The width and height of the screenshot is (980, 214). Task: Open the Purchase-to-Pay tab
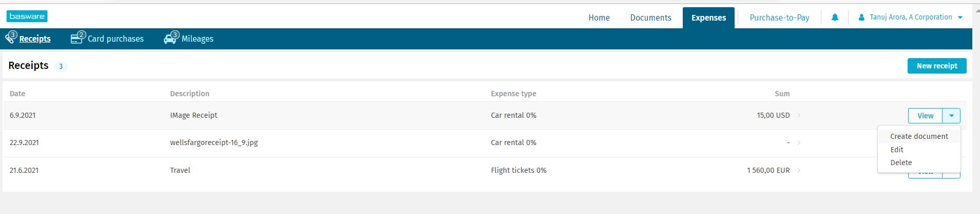click(x=779, y=17)
